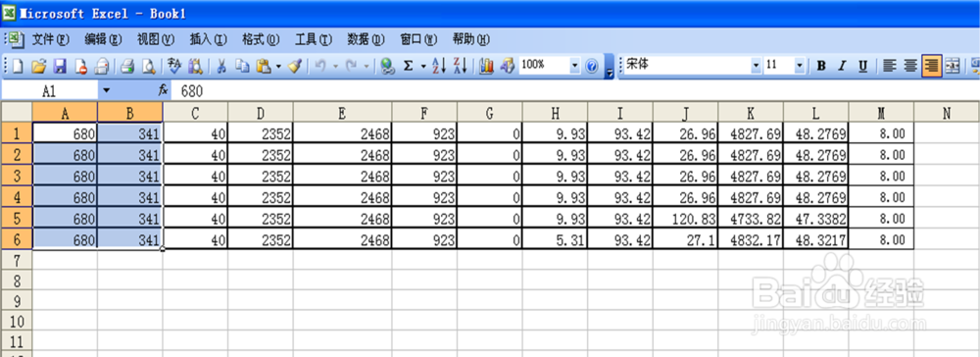The height and width of the screenshot is (357, 980).
Task: Sort ascending A to Z
Action: click(439, 65)
